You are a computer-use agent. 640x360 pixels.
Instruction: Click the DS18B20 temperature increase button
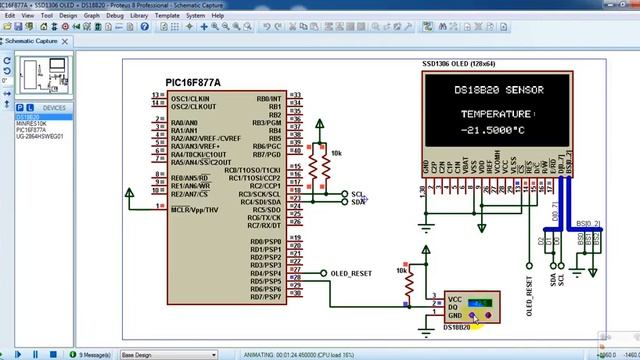488,315
